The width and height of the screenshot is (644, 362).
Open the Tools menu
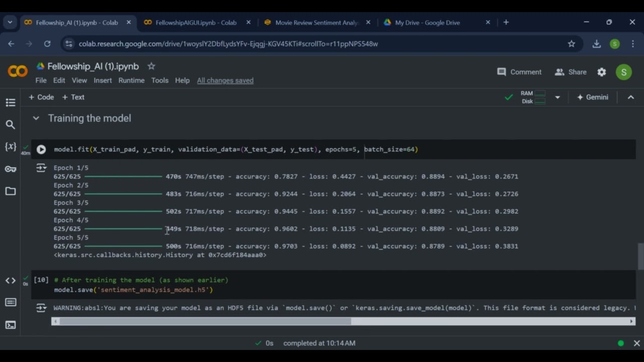(160, 80)
